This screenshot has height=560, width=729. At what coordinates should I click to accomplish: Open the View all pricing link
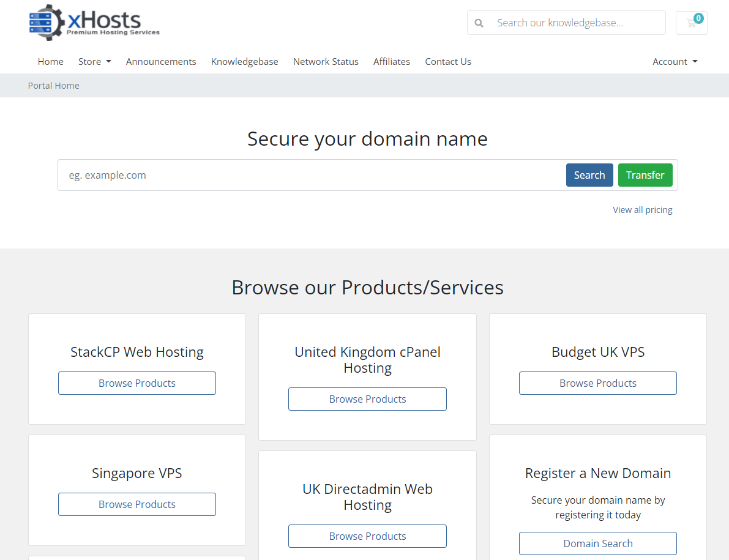click(x=642, y=209)
